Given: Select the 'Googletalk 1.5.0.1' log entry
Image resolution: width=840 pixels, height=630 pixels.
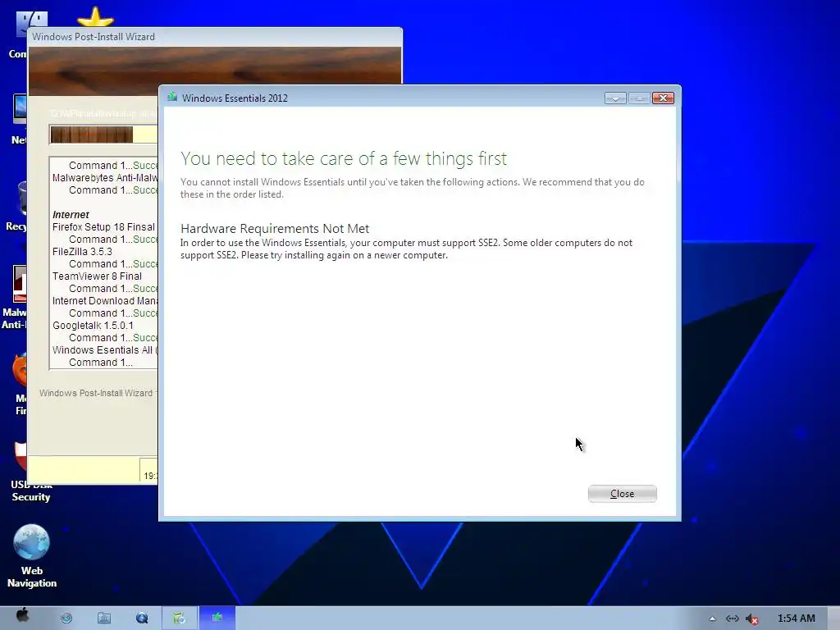Looking at the screenshot, I should point(93,326).
